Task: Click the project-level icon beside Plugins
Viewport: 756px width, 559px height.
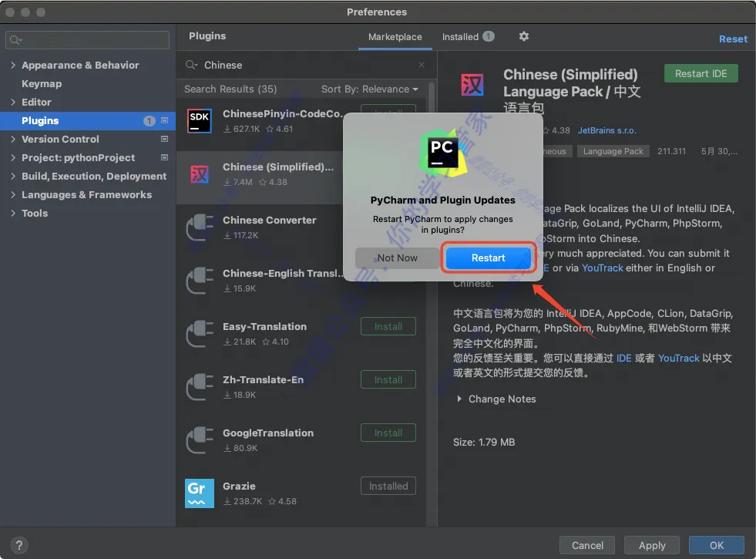Action: click(x=164, y=120)
